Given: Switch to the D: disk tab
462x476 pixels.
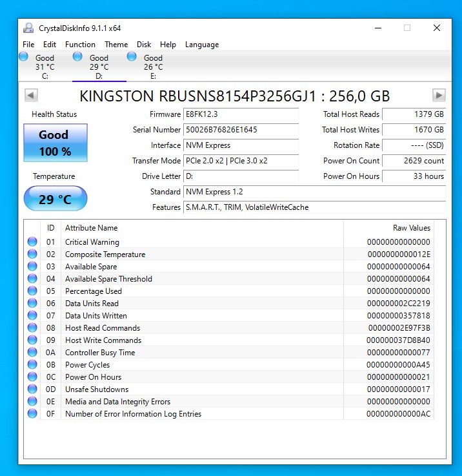Looking at the screenshot, I should coord(99,67).
